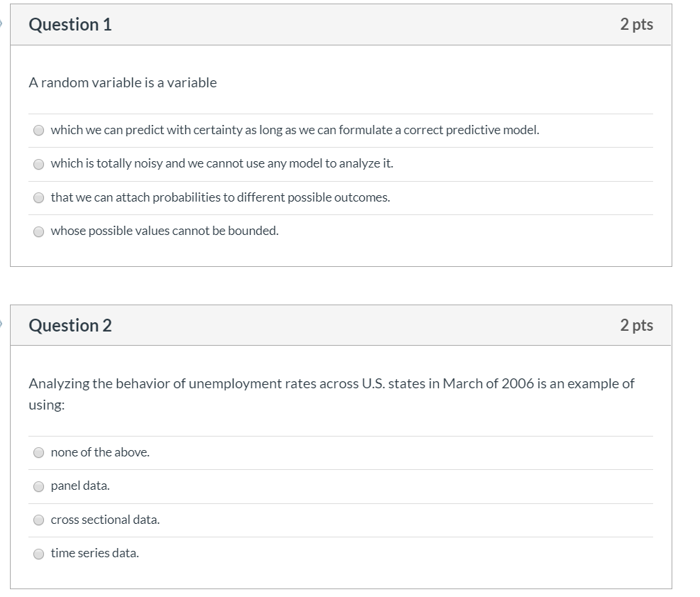The height and width of the screenshot is (597, 700).
Task: Click Question 2 '2 pts' label
Action: point(637,325)
